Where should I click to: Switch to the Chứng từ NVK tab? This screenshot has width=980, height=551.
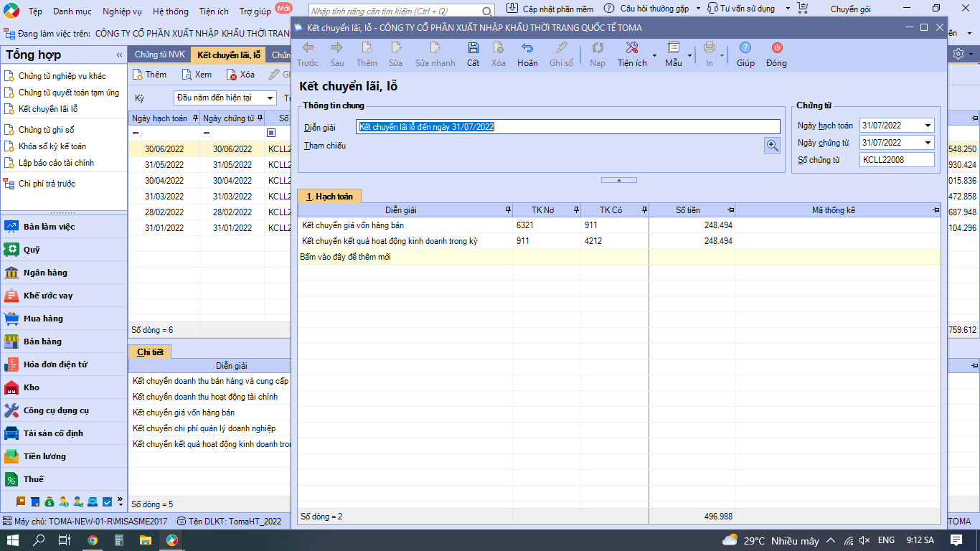(159, 55)
